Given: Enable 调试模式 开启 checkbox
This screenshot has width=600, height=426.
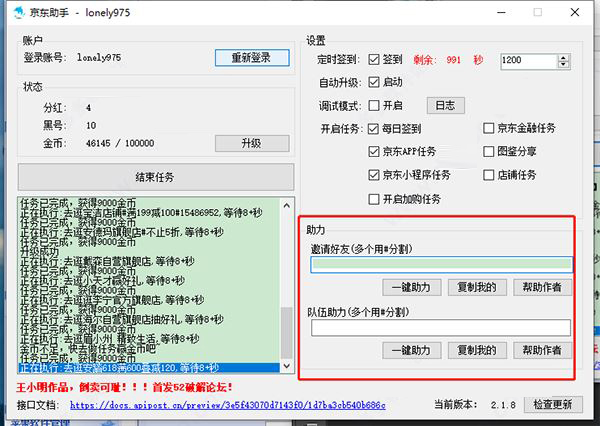Looking at the screenshot, I should point(373,105).
